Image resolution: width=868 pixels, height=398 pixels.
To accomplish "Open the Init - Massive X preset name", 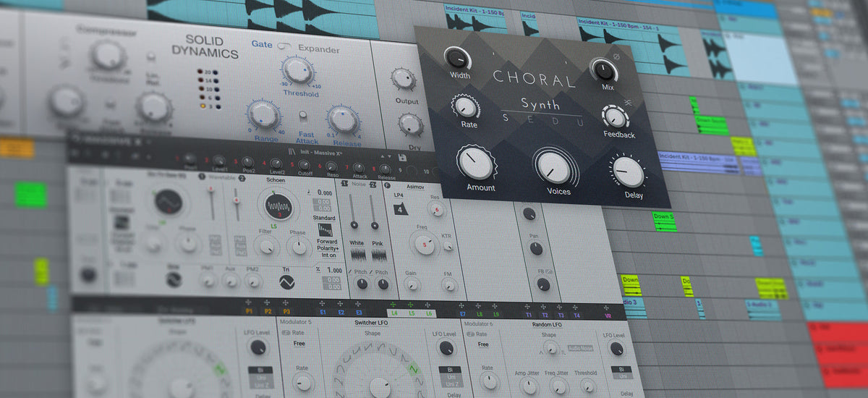I will (320, 153).
